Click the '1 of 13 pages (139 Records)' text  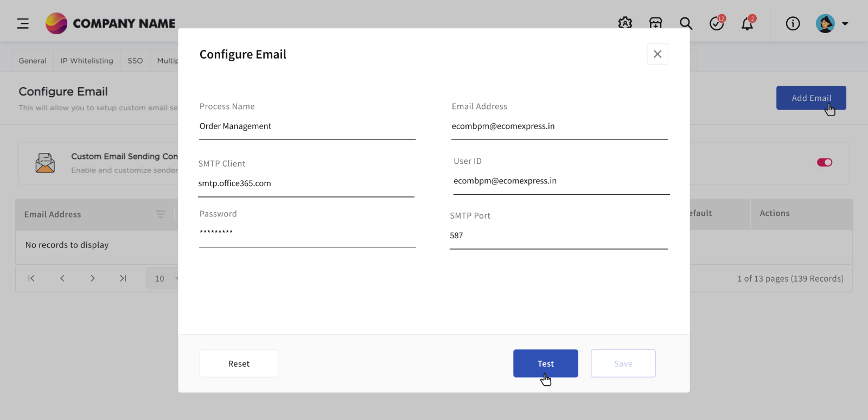click(x=790, y=278)
